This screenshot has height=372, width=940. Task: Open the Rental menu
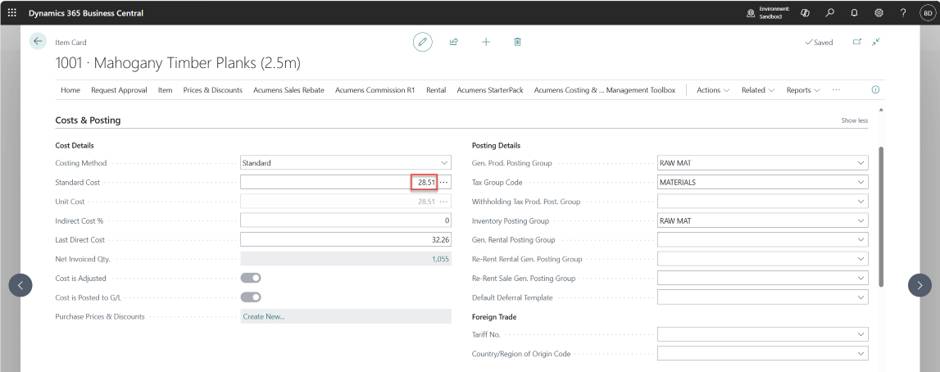(x=436, y=90)
